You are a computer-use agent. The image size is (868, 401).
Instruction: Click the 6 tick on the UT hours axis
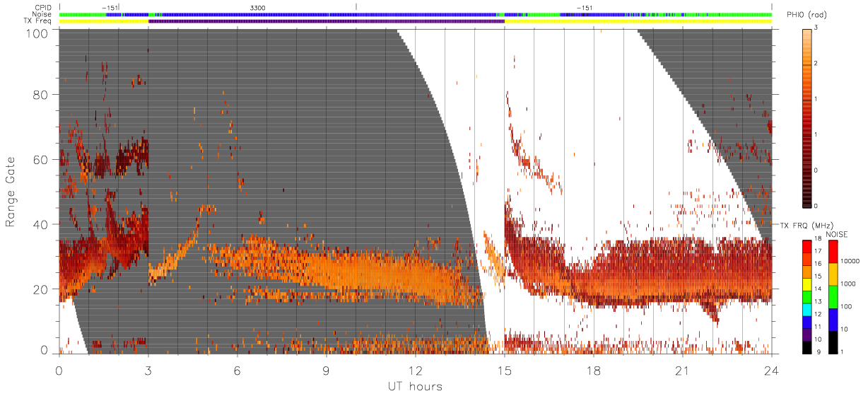coord(237,371)
